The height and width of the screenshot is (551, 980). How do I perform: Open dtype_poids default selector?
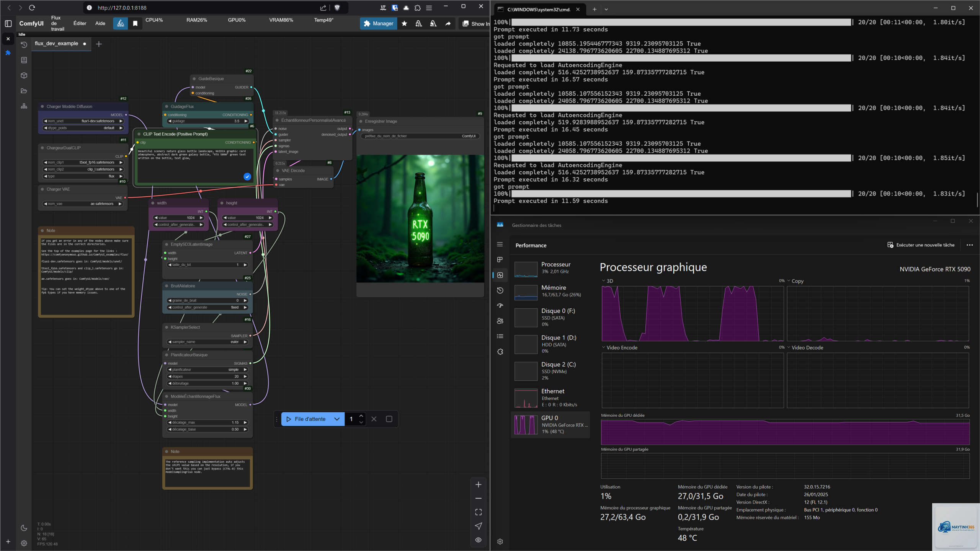pyautogui.click(x=83, y=128)
